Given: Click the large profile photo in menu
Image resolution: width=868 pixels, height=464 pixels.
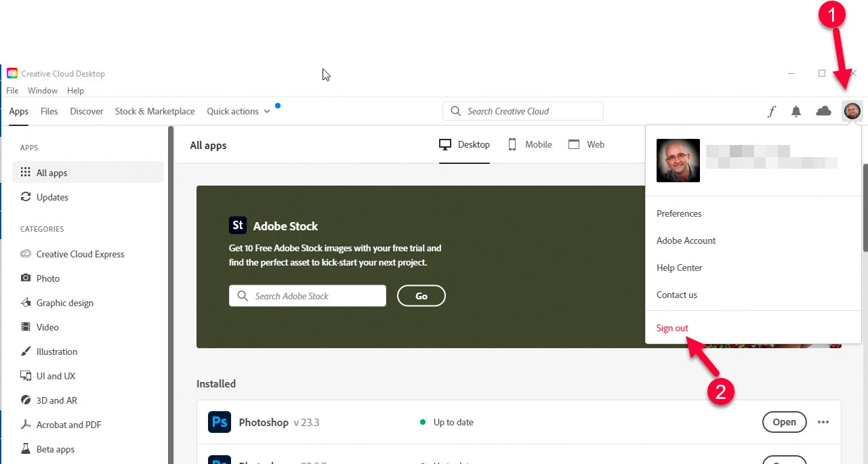Looking at the screenshot, I should pos(678,161).
